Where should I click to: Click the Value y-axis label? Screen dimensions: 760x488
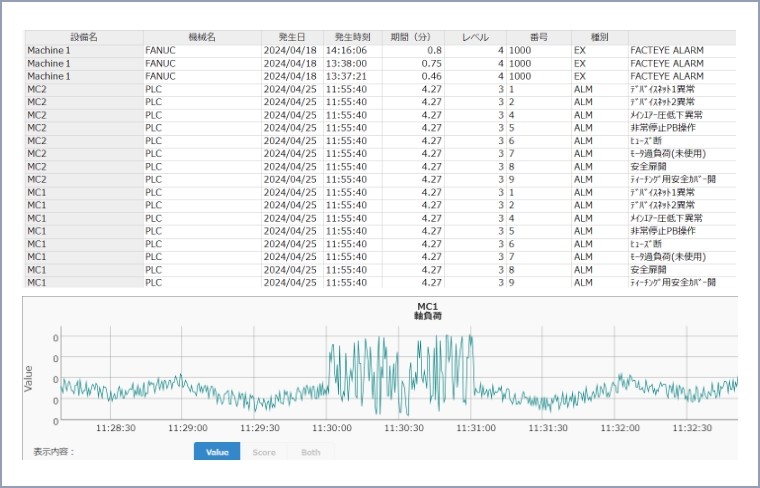pyautogui.click(x=29, y=376)
